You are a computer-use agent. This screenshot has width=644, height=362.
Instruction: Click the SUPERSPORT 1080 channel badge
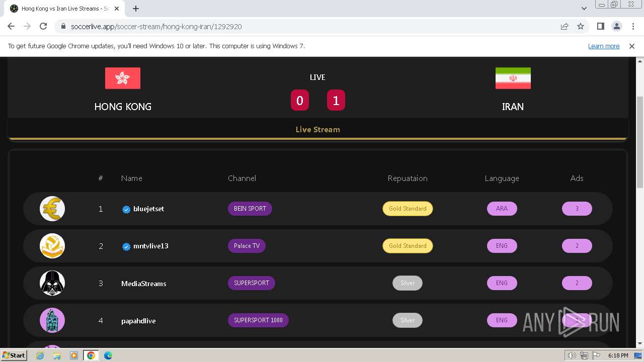[x=258, y=320]
